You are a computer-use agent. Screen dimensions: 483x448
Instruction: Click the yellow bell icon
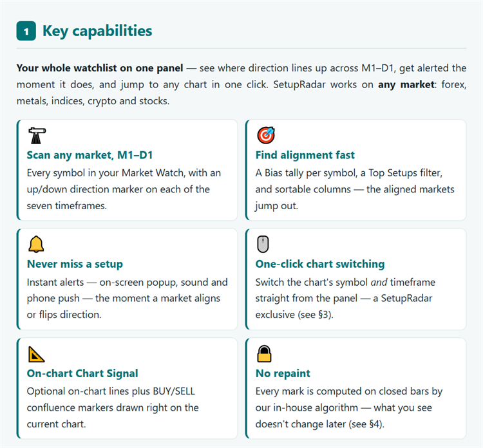click(36, 244)
